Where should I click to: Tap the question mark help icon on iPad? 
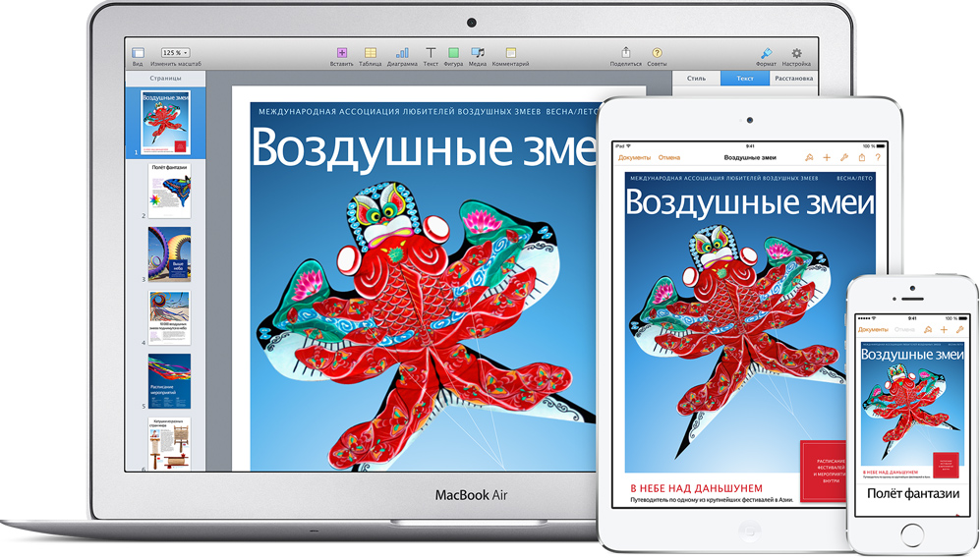(x=878, y=157)
